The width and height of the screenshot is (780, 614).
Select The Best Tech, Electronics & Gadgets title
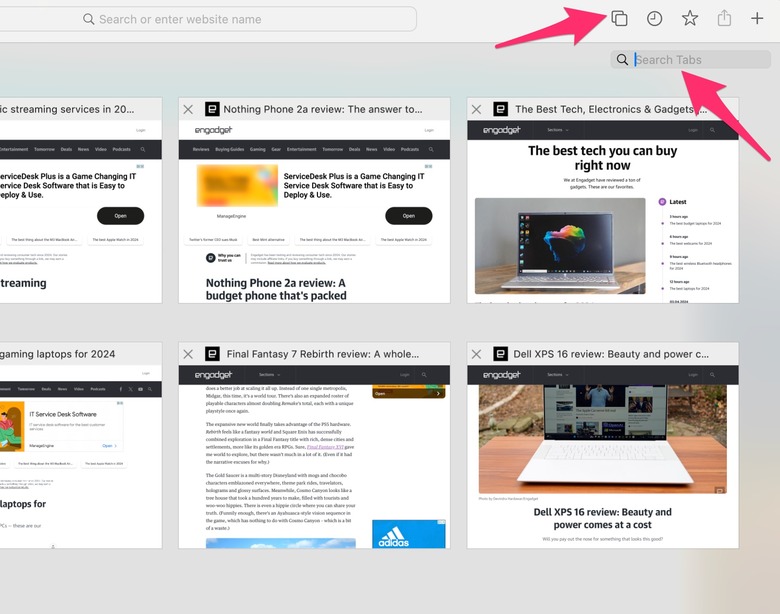click(611, 109)
